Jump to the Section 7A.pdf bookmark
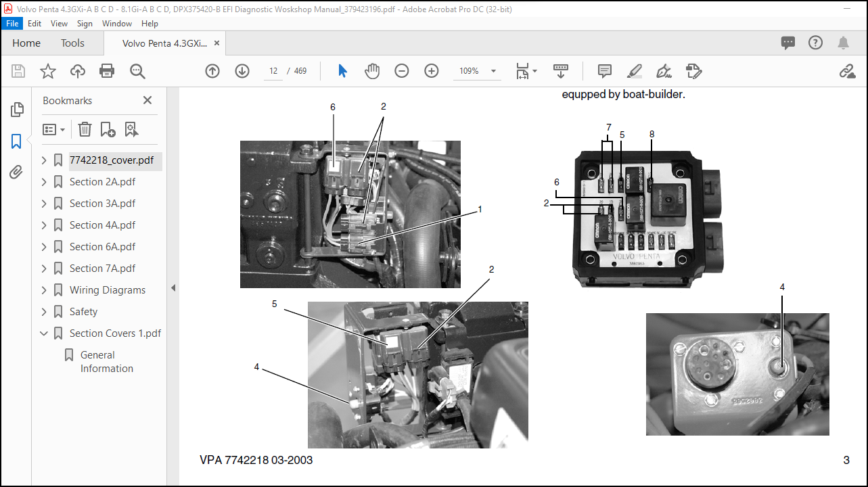868x487 pixels. click(x=102, y=269)
